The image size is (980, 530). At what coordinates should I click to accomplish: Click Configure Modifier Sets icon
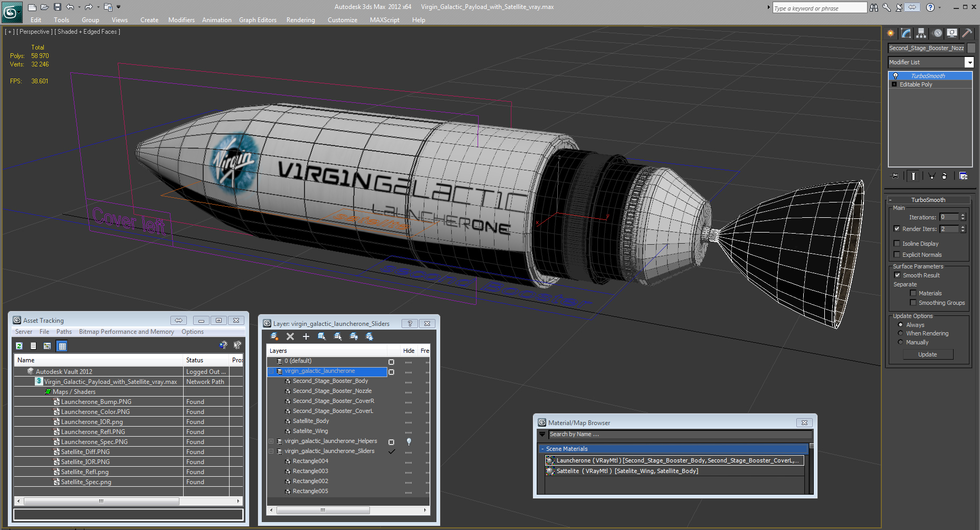pyautogui.click(x=964, y=176)
